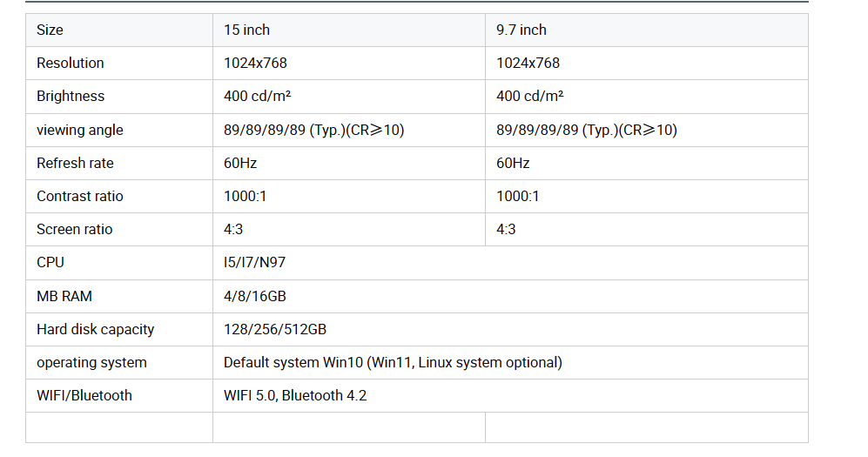The height and width of the screenshot is (457, 868).
Task: Click the "Hard disk capacity" label
Action: [95, 330]
